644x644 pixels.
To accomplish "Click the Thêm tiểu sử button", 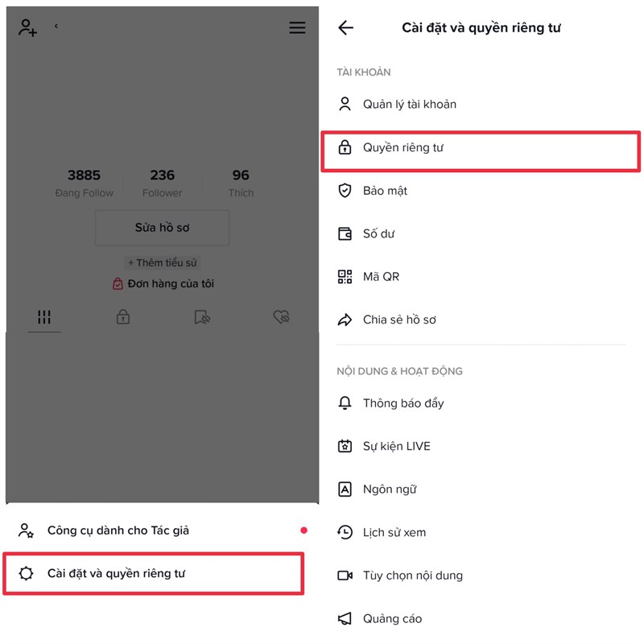I will (163, 262).
